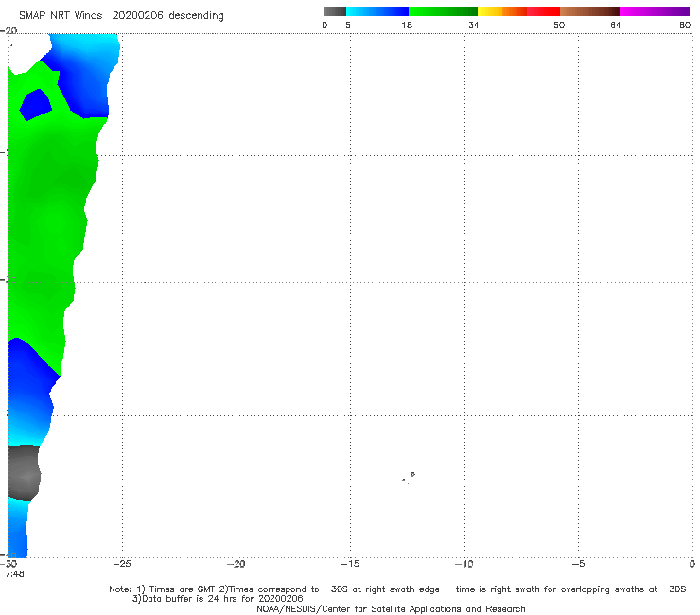
Task: Click the NOAA/NESDIS credit line
Action: click(391, 608)
